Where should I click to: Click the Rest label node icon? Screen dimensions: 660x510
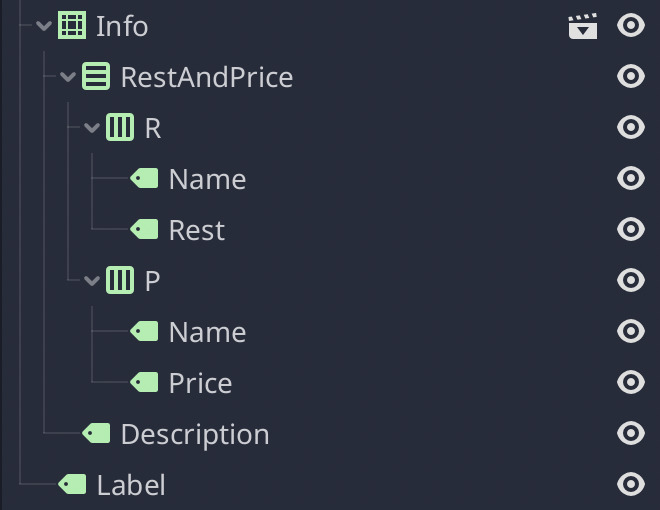[x=144, y=230]
